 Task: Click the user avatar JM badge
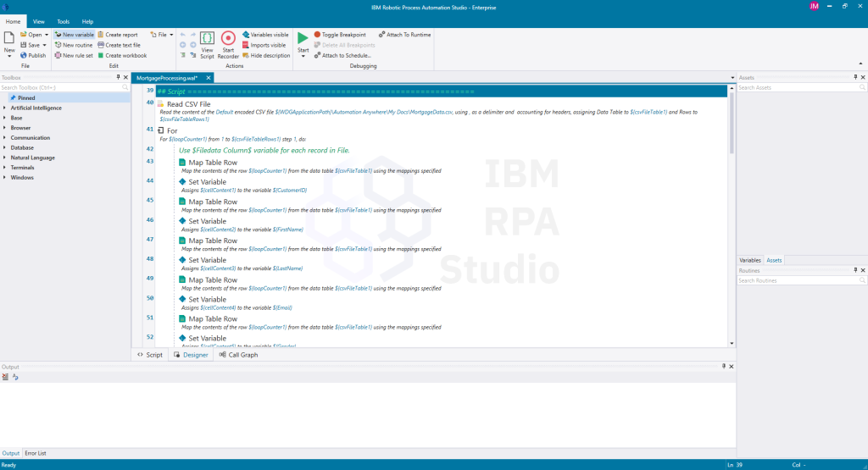coord(814,6)
